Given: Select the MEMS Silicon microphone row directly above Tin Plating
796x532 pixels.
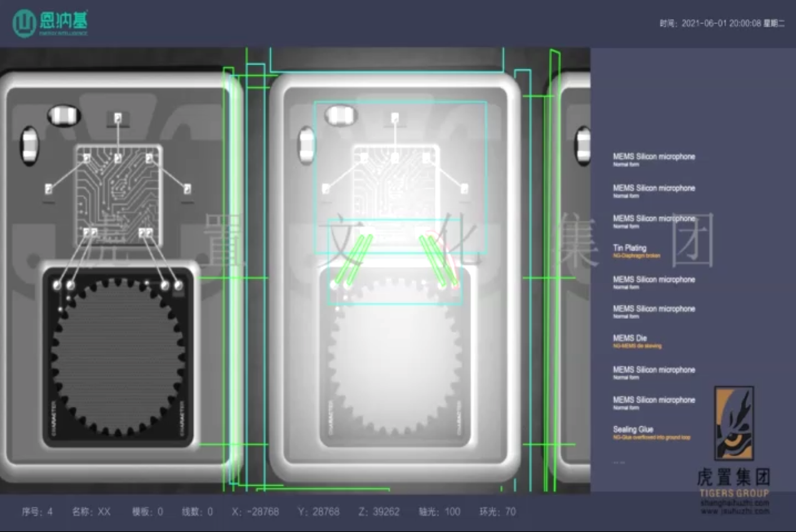Looking at the screenshot, I should click(653, 221).
